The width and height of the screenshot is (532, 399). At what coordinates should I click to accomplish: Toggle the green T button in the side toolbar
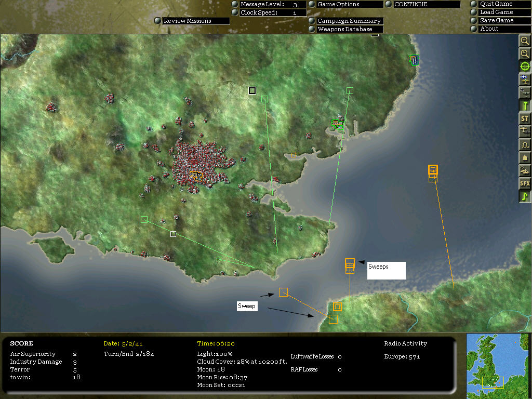click(525, 105)
